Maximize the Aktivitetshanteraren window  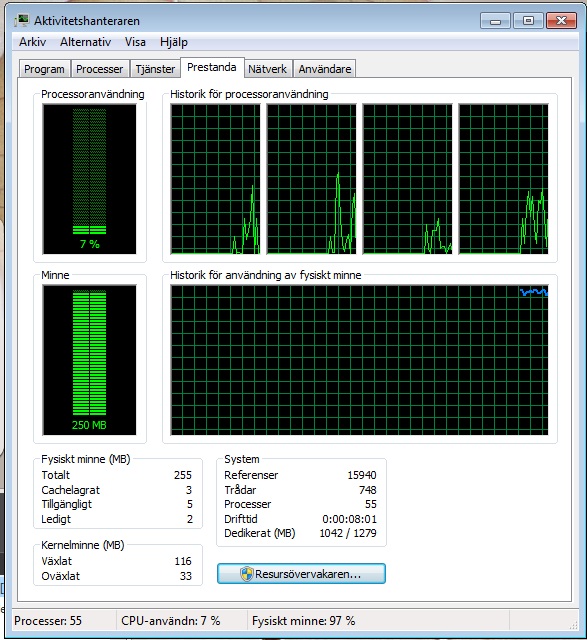coord(528,20)
